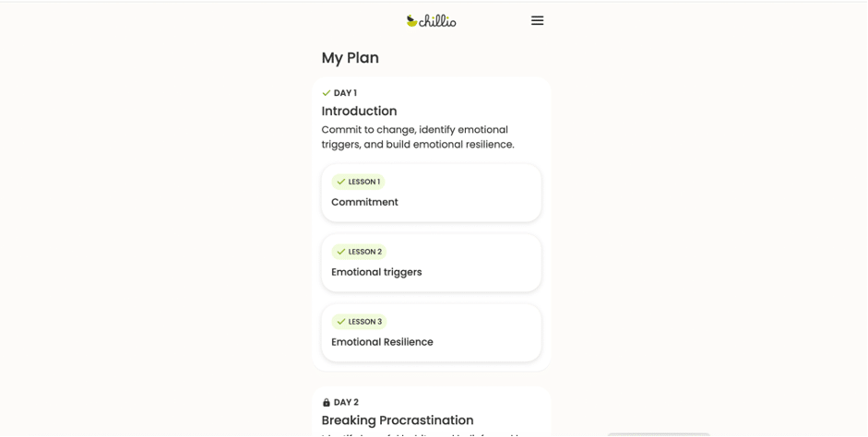The width and height of the screenshot is (868, 437).
Task: Open the Emotional triggers lesson card
Action: pyautogui.click(x=431, y=262)
